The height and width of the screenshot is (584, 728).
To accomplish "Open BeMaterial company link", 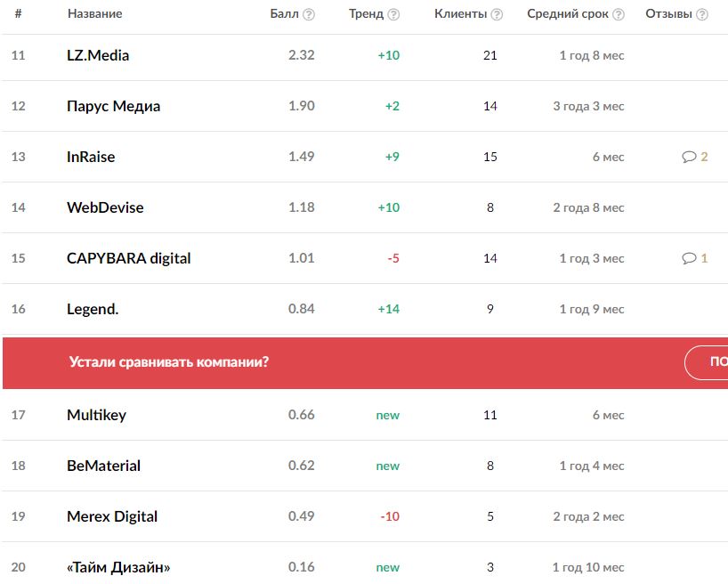I will [103, 466].
